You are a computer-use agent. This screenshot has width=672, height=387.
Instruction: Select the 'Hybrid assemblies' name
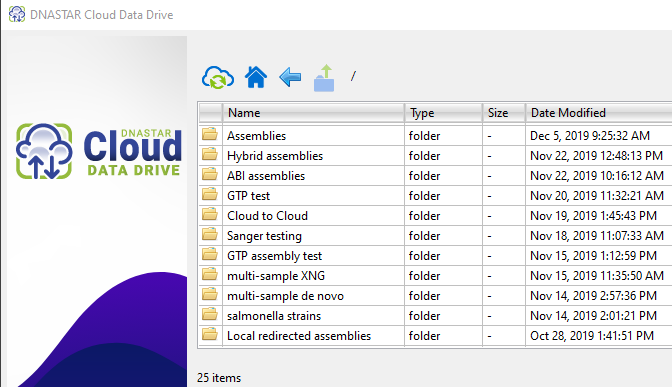tap(275, 156)
